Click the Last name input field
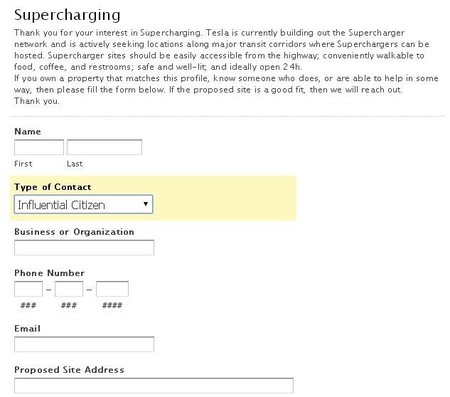The width and height of the screenshot is (450, 397). click(104, 147)
